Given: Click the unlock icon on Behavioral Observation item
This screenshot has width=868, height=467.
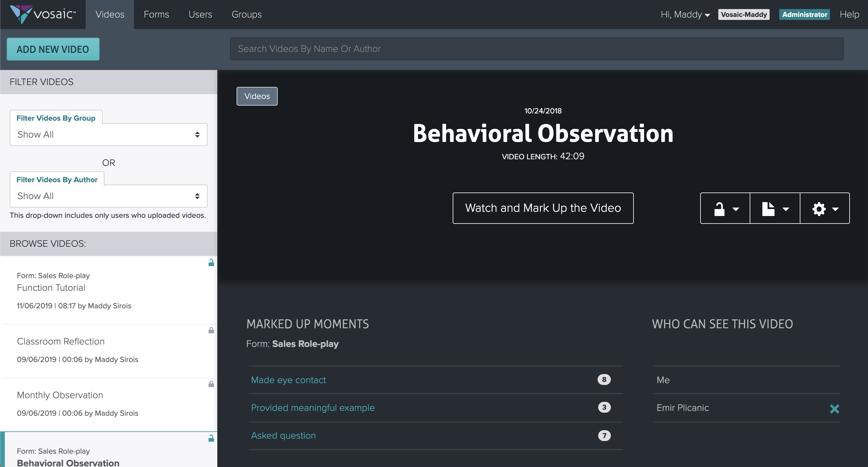Looking at the screenshot, I should coord(211,438).
